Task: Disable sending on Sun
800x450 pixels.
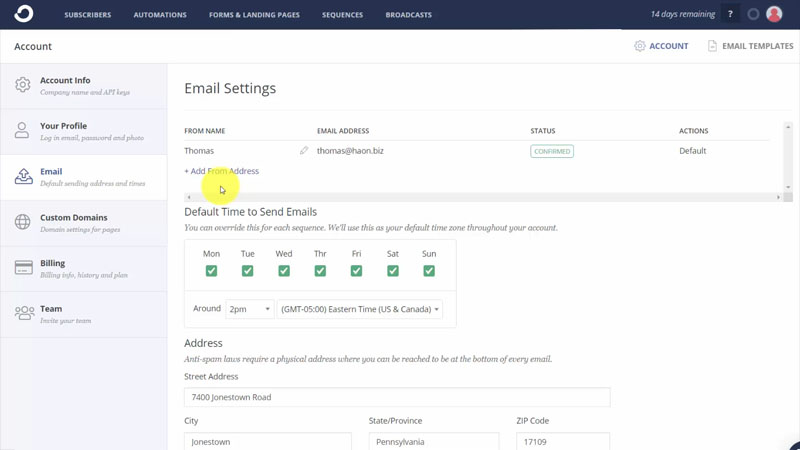Action: click(429, 271)
